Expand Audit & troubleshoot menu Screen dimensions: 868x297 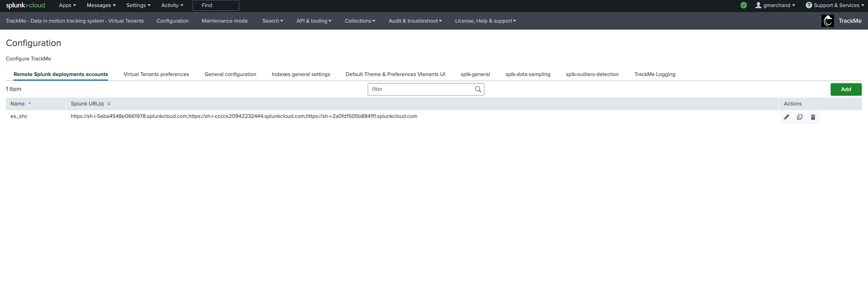tap(415, 21)
